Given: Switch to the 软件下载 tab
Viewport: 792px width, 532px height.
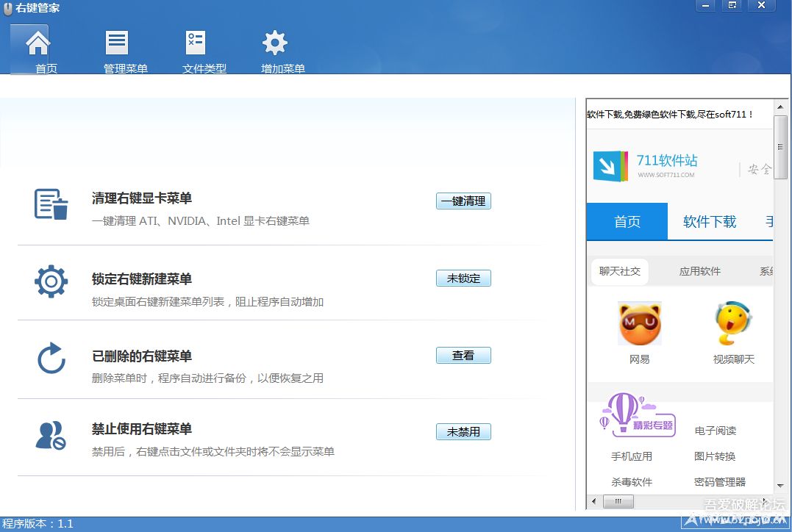Looking at the screenshot, I should click(x=708, y=221).
